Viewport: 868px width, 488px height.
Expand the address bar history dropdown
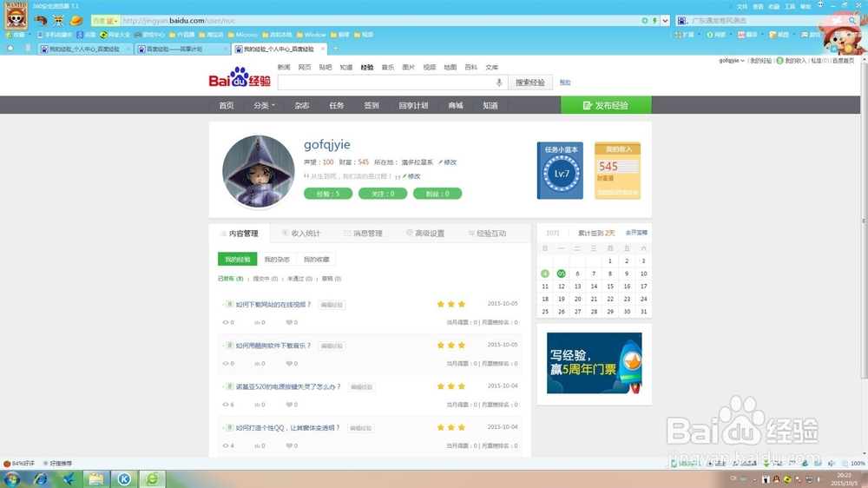(665, 21)
